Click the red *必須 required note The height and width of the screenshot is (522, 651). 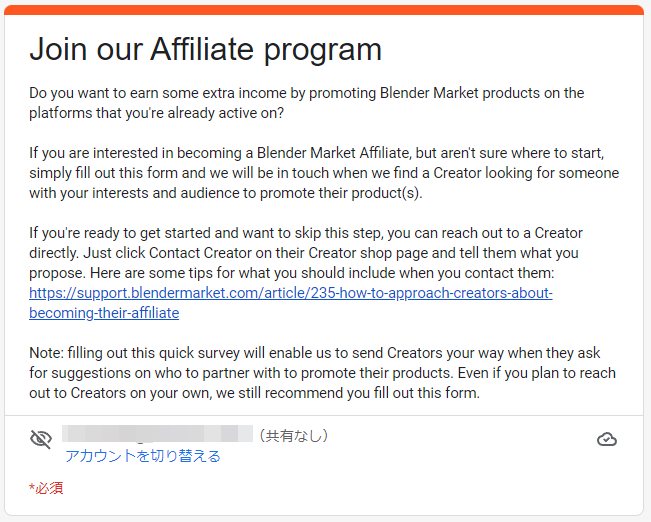point(47,488)
